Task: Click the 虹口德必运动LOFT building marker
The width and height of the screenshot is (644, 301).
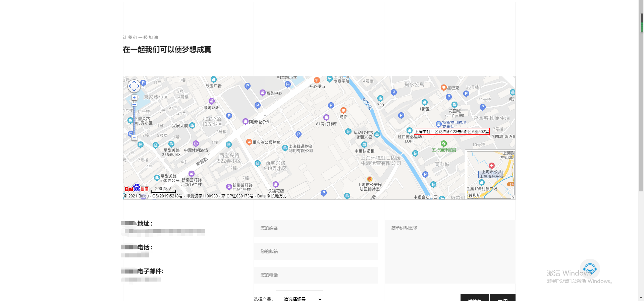Action: (409, 131)
